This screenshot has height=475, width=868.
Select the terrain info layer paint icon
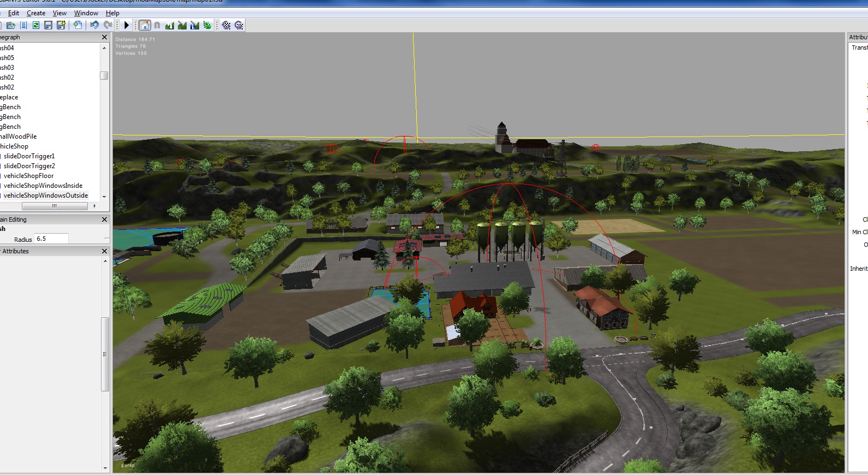point(195,25)
